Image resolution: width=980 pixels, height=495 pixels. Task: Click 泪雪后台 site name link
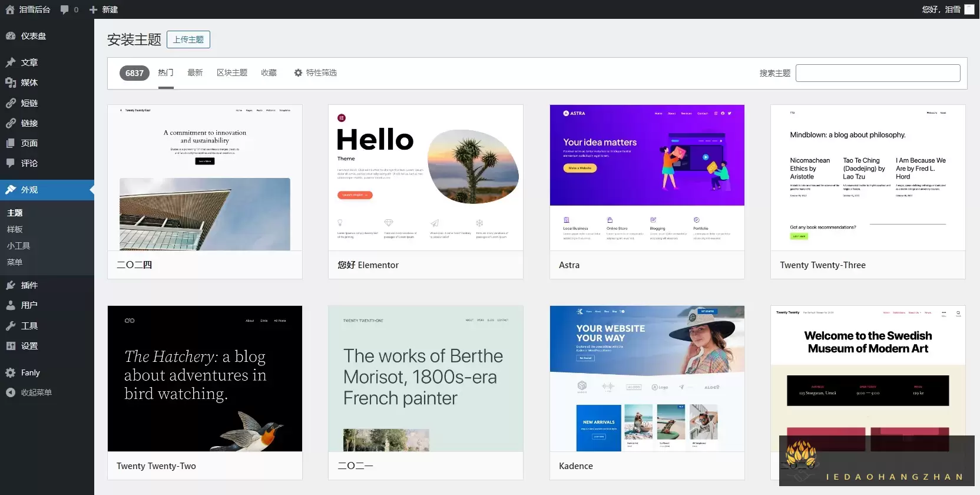click(x=35, y=9)
